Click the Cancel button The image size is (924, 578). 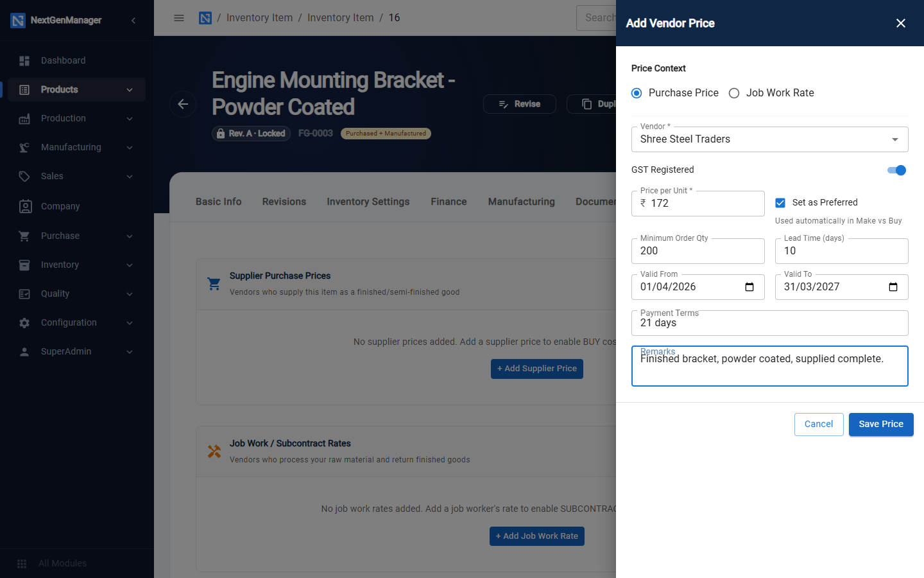click(x=819, y=425)
